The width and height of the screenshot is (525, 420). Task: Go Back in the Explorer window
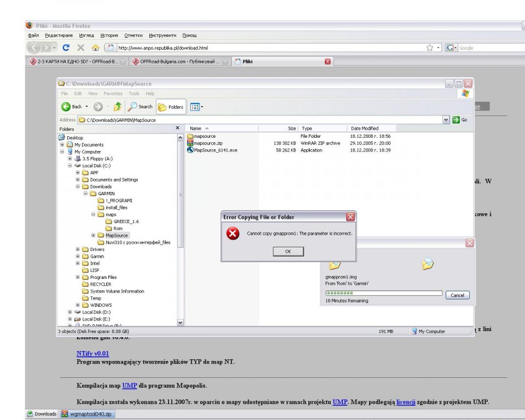(71, 107)
